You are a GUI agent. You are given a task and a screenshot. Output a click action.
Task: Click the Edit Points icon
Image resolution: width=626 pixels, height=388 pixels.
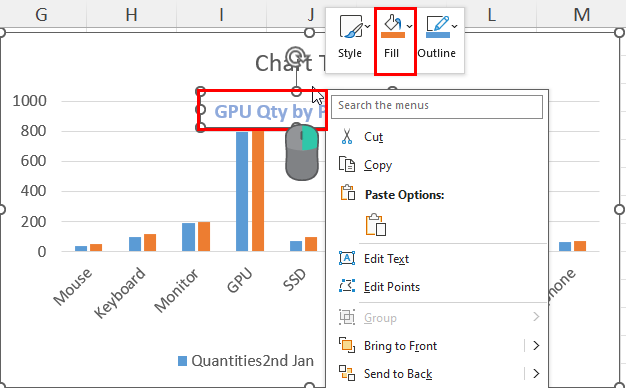pyautogui.click(x=347, y=285)
